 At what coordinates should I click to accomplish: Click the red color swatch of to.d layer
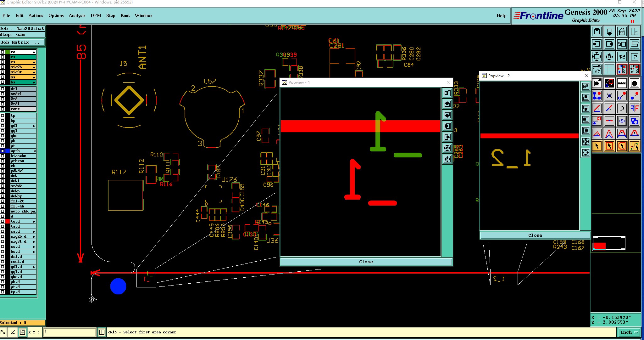tap(8, 221)
